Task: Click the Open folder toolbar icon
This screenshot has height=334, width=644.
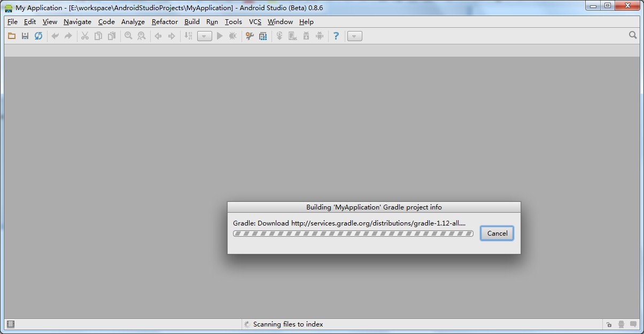Action: coord(11,36)
